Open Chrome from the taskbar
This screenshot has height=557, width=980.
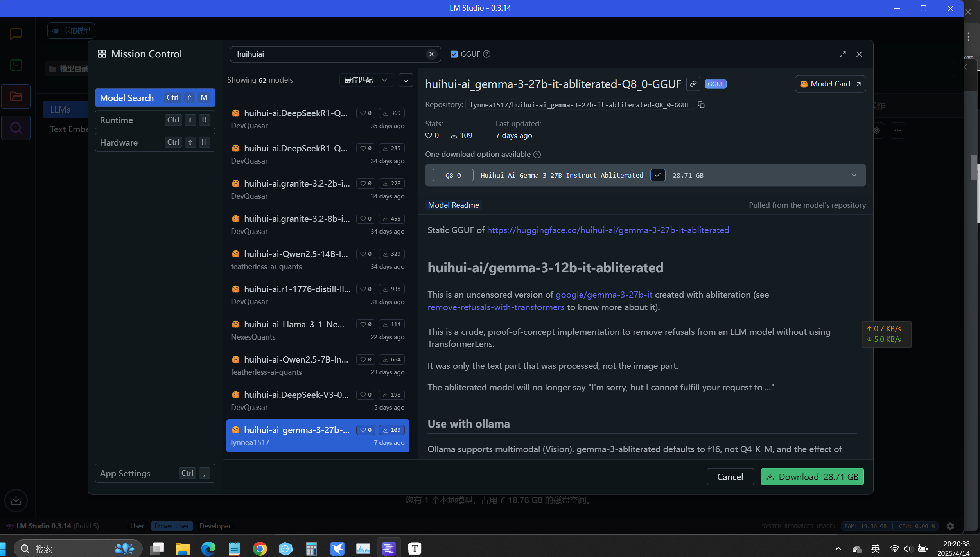260,548
